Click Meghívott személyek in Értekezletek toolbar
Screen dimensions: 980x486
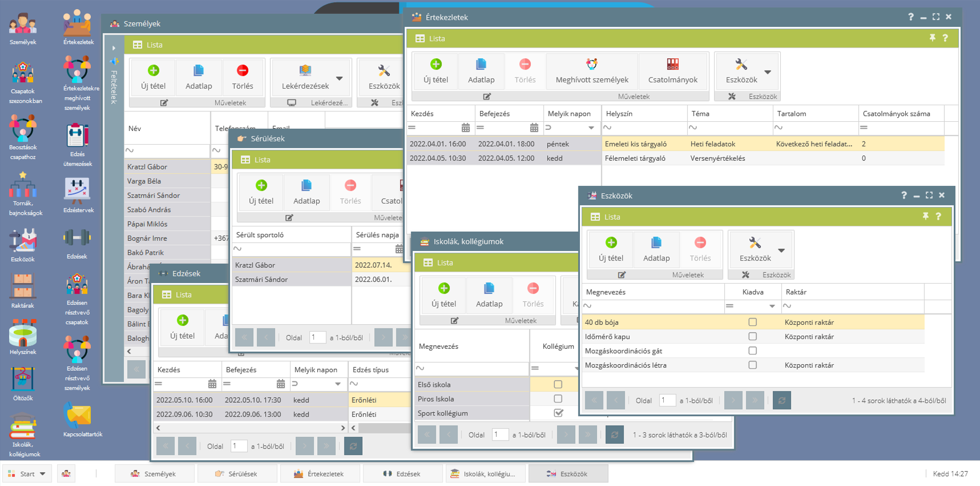point(592,71)
